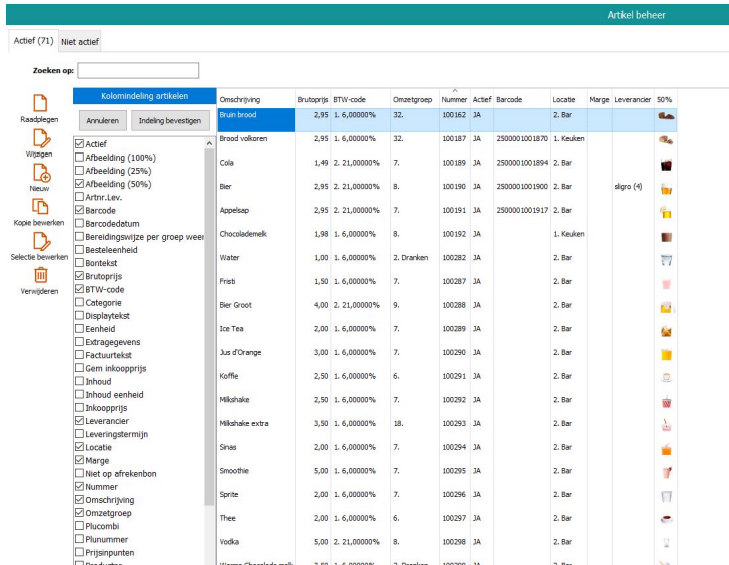
Task: Enable the Categorie column checkbox
Action: point(80,303)
